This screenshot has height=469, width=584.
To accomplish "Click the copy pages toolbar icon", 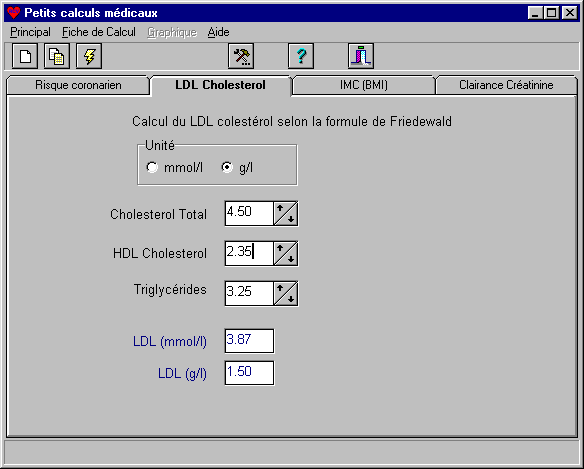I will (57, 56).
